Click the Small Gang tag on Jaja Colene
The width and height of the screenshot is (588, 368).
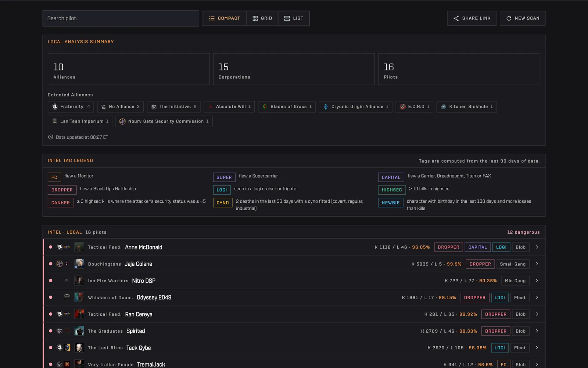click(x=513, y=264)
